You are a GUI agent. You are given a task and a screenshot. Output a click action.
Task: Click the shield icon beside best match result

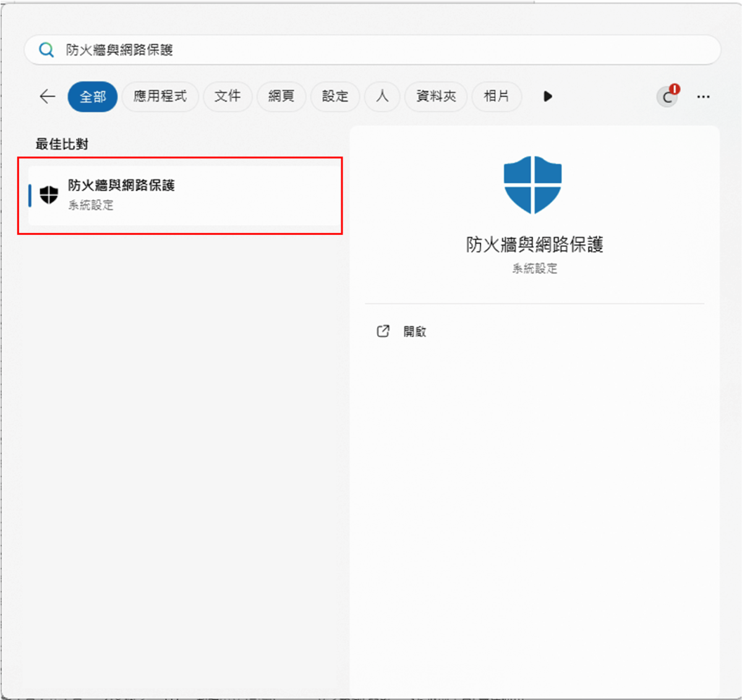click(49, 195)
